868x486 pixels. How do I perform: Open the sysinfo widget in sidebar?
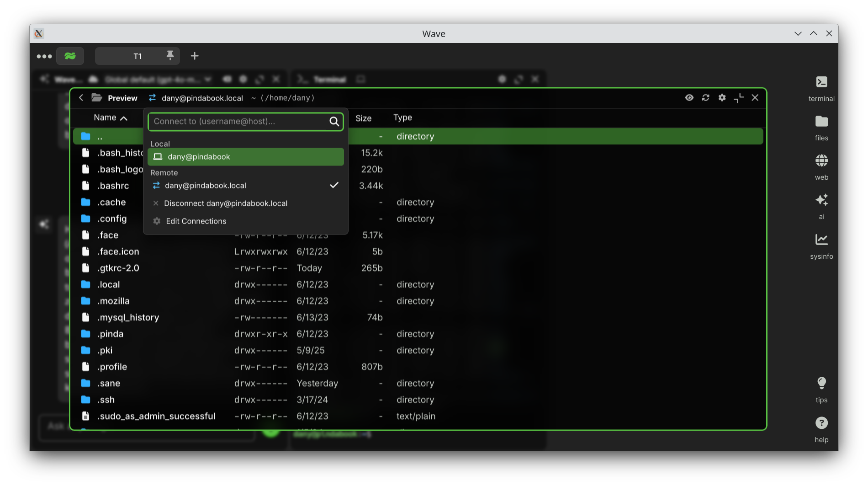[821, 246]
